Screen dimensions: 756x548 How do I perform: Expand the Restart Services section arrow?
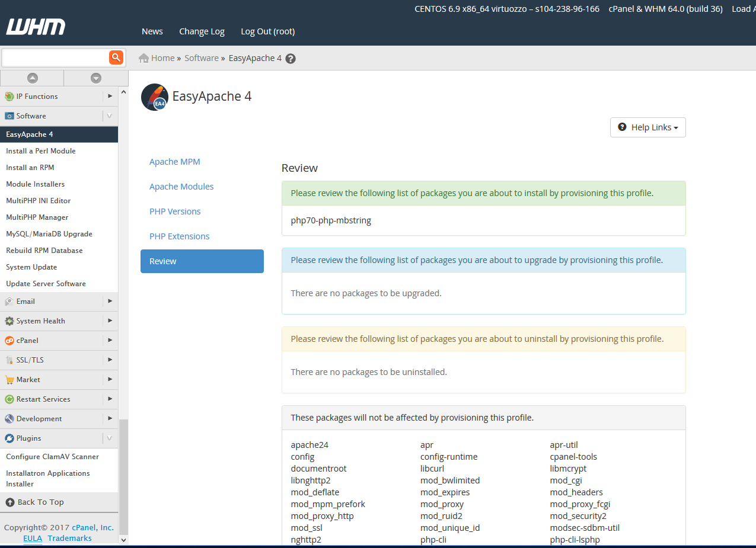point(110,399)
